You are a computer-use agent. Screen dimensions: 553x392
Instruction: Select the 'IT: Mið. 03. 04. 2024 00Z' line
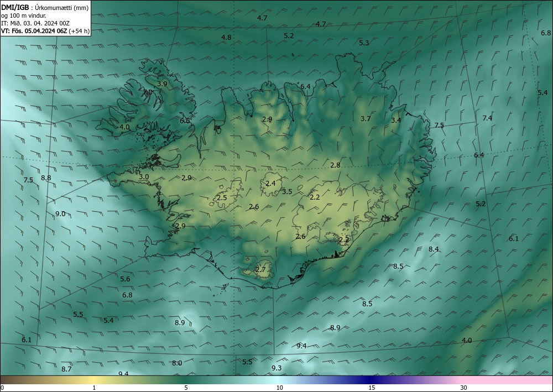pos(35,23)
